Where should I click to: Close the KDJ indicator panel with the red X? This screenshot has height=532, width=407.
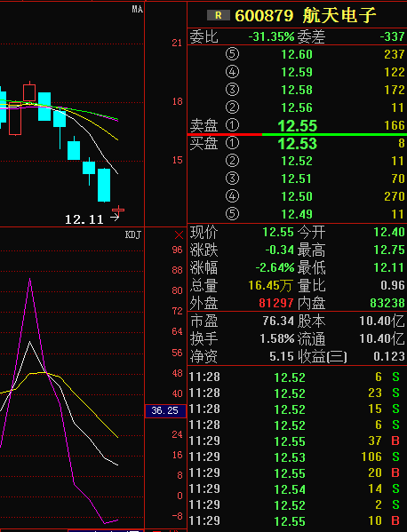179,234
